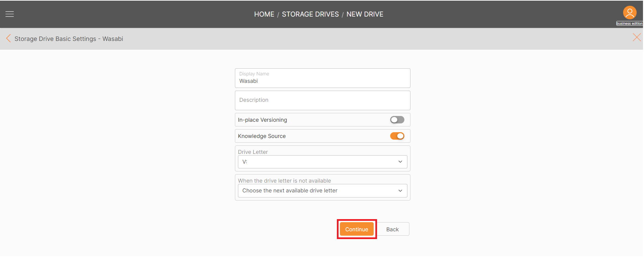Click the orange Continue button
Viewport: 644px width, 258px height.
[356, 229]
